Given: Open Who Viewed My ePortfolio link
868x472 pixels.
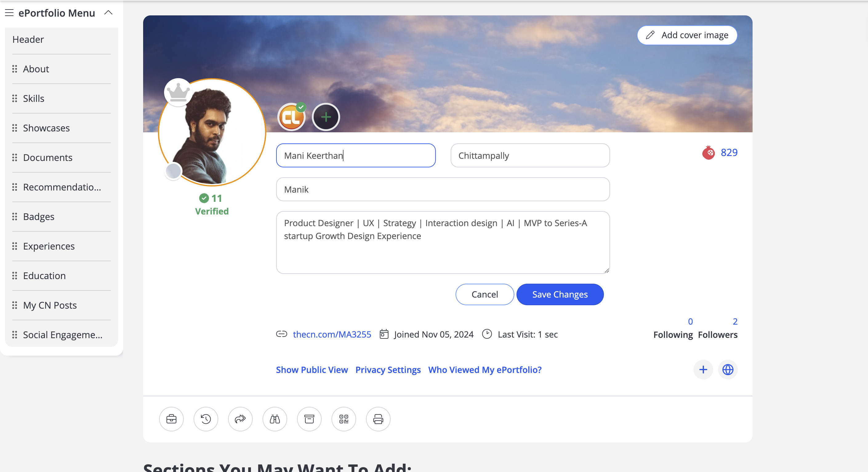Looking at the screenshot, I should coord(485,370).
